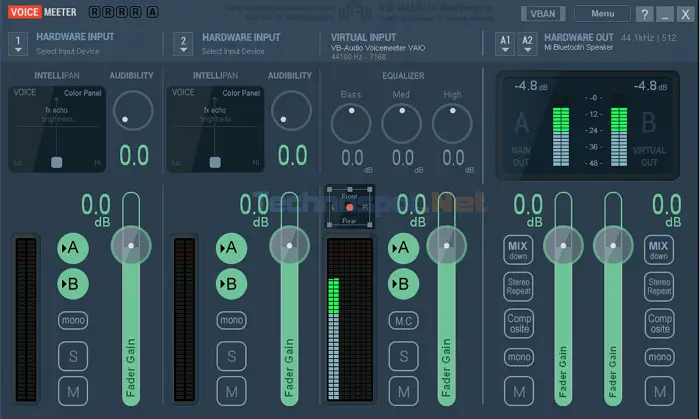
Task: Open the Menu button
Action: click(x=602, y=13)
